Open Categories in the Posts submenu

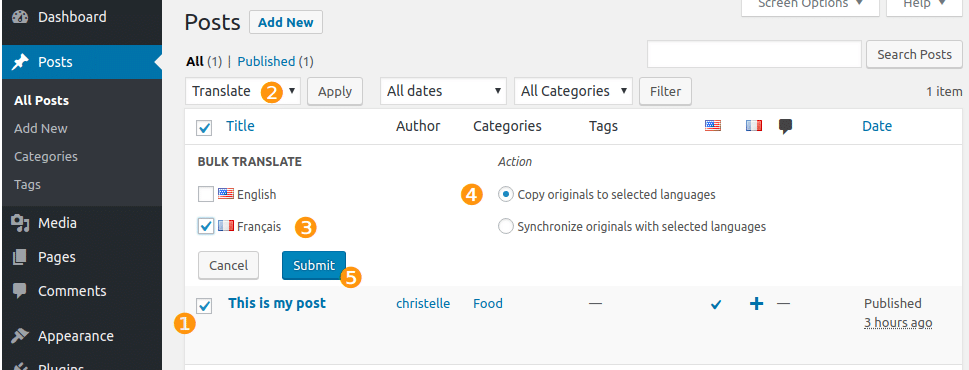point(46,156)
